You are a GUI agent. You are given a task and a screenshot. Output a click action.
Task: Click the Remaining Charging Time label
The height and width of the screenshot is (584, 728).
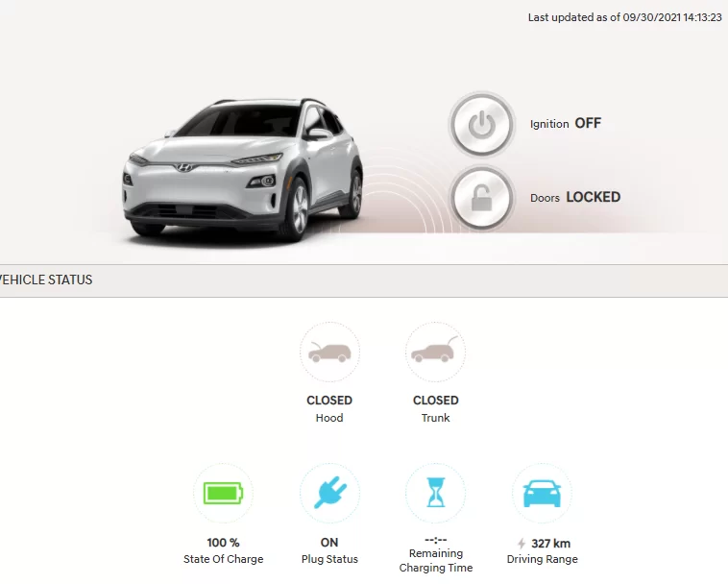(x=435, y=560)
